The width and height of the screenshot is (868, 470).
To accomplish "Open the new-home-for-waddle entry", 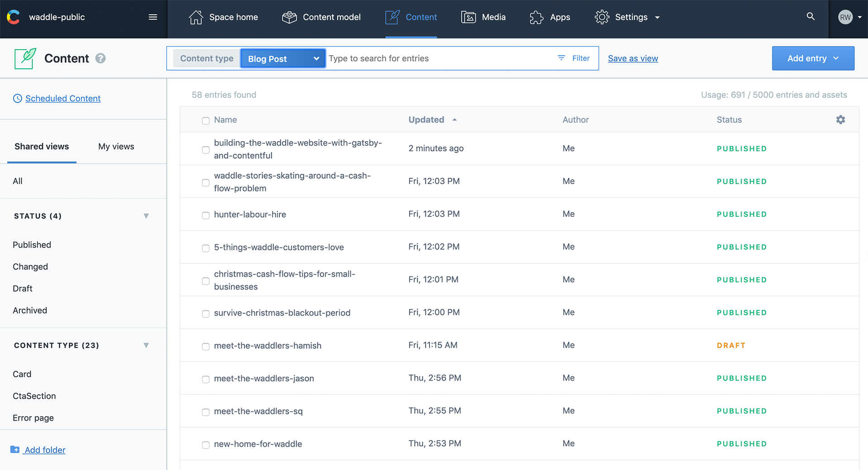I will coord(258,444).
